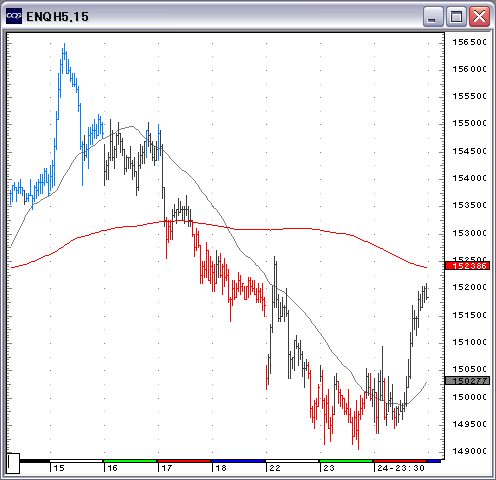Select the red 152386 moving average price label
Screen dimensions: 496x480
pos(468,266)
